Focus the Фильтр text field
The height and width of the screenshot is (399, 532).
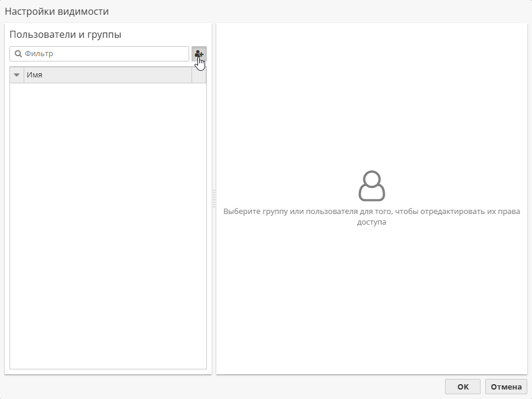pos(103,54)
